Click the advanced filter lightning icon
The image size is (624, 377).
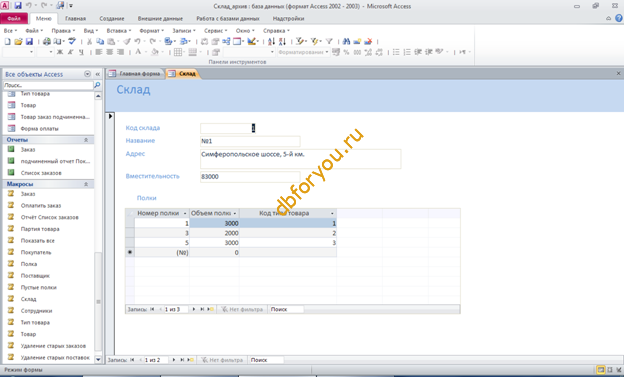(x=314, y=41)
